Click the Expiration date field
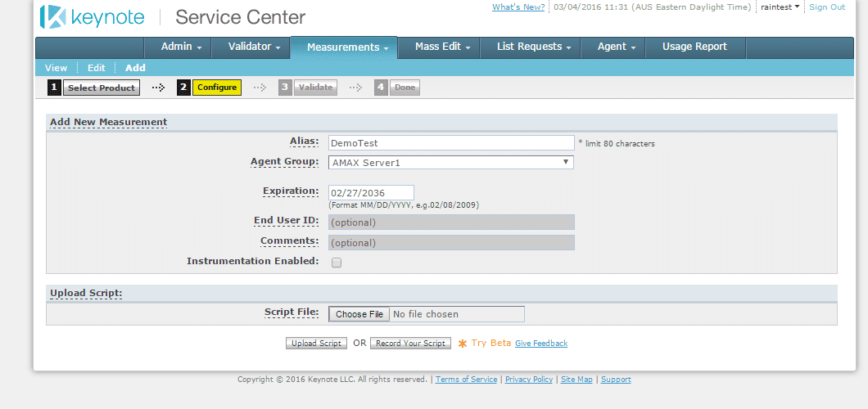868x409 pixels. (371, 193)
